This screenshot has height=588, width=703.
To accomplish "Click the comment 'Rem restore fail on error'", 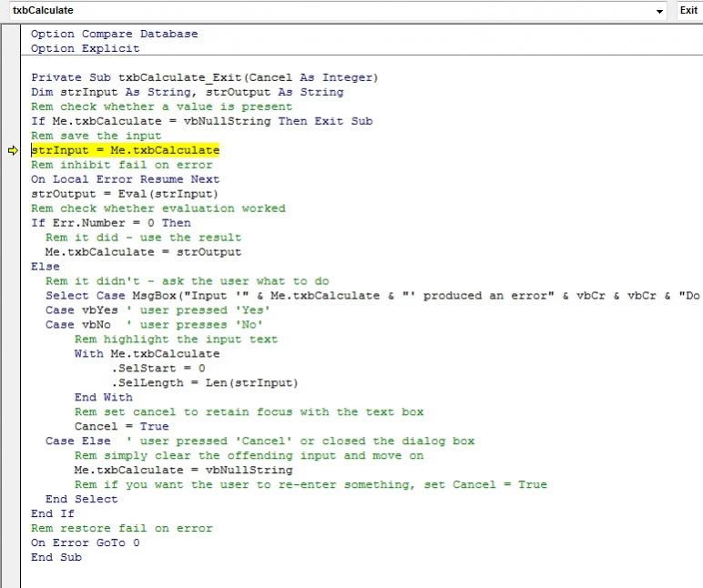I will pos(121,529).
